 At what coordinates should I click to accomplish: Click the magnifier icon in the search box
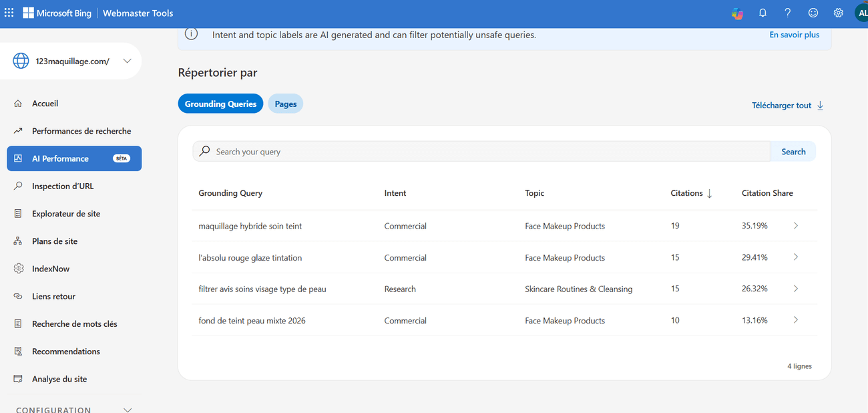(205, 152)
